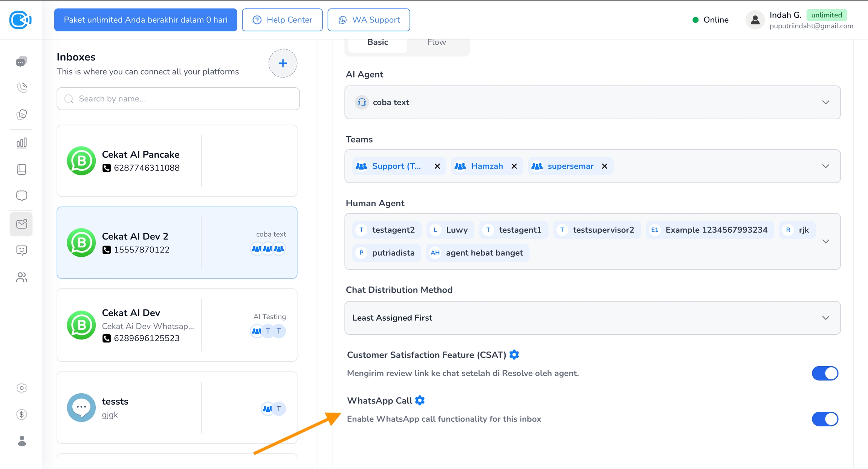Image resolution: width=868 pixels, height=469 pixels.
Task: Click the CSAT settings gear icon
Action: pyautogui.click(x=514, y=355)
